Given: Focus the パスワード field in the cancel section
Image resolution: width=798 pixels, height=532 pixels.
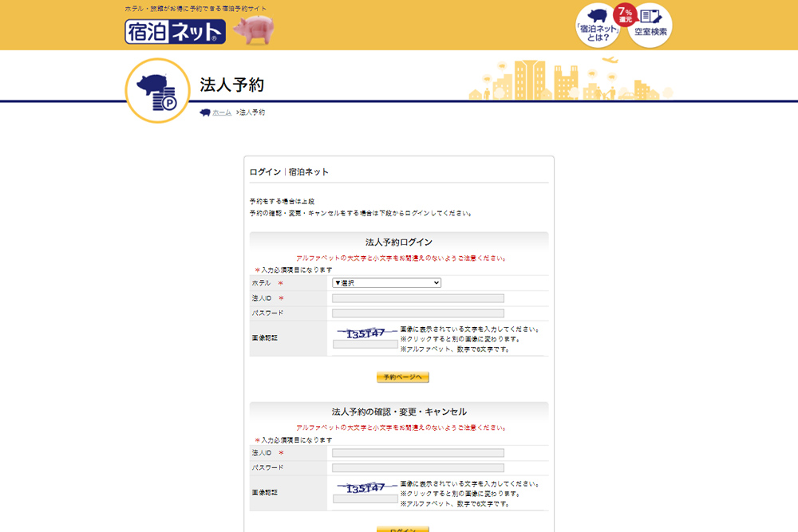Looking at the screenshot, I should pos(417,468).
